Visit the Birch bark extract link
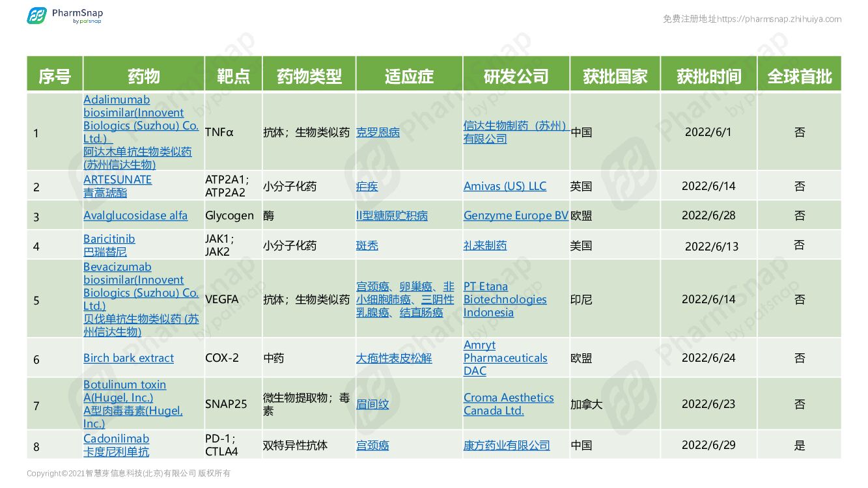 [128, 358]
